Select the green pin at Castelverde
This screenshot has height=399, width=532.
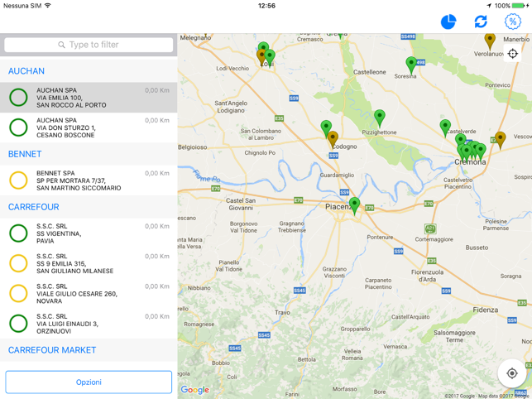445,128
